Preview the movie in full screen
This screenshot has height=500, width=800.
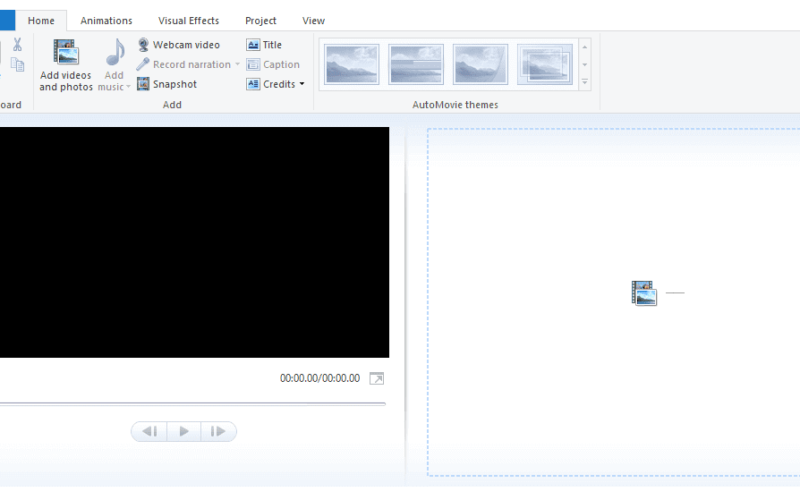pos(377,379)
